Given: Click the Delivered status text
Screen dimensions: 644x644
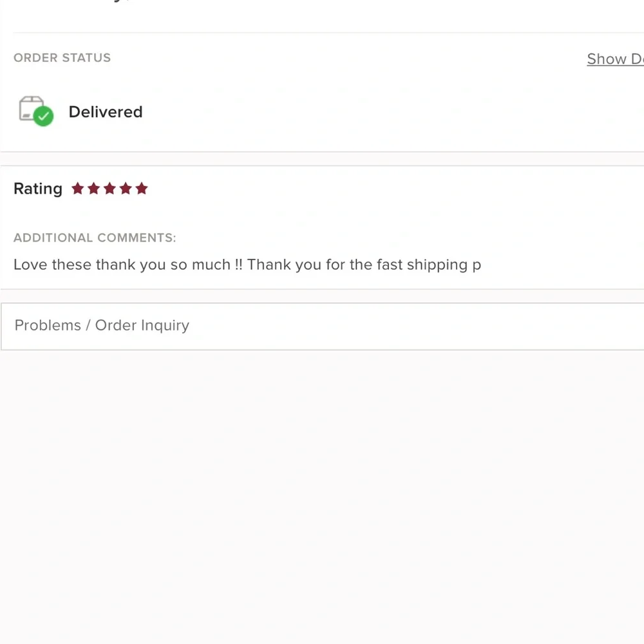Looking at the screenshot, I should point(106,111).
